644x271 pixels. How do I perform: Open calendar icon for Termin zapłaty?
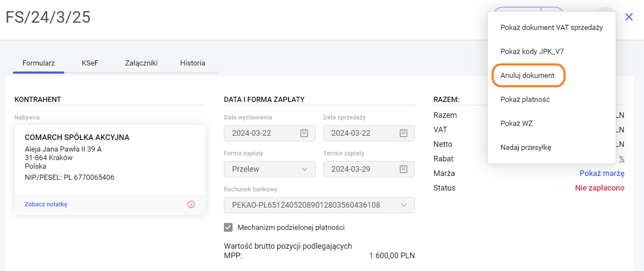tap(403, 169)
